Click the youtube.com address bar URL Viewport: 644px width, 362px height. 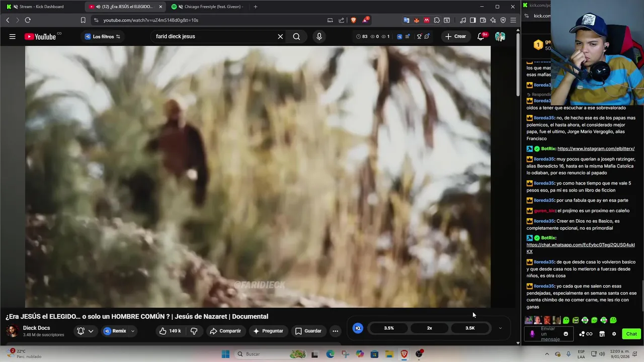click(151, 20)
